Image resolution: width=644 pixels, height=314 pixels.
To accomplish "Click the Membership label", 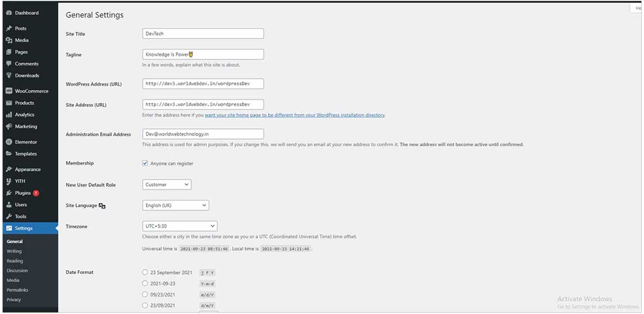I will (x=79, y=163).
